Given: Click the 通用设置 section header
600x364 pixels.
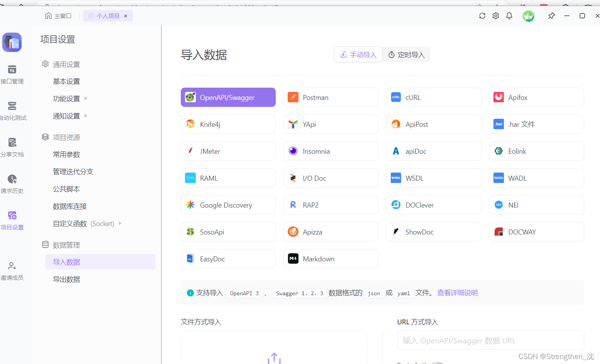Looking at the screenshot, I should (61, 64).
